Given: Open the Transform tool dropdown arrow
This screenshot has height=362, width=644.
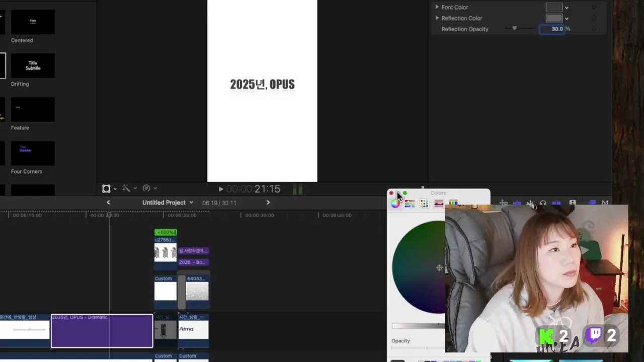Looking at the screenshot, I should (x=115, y=189).
